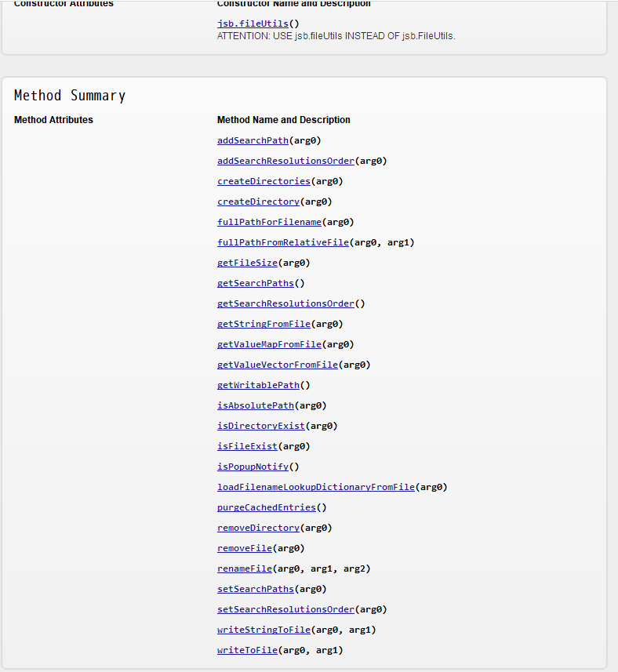Image resolution: width=618 pixels, height=672 pixels.
Task: Click the renameFile method link
Action: (245, 568)
